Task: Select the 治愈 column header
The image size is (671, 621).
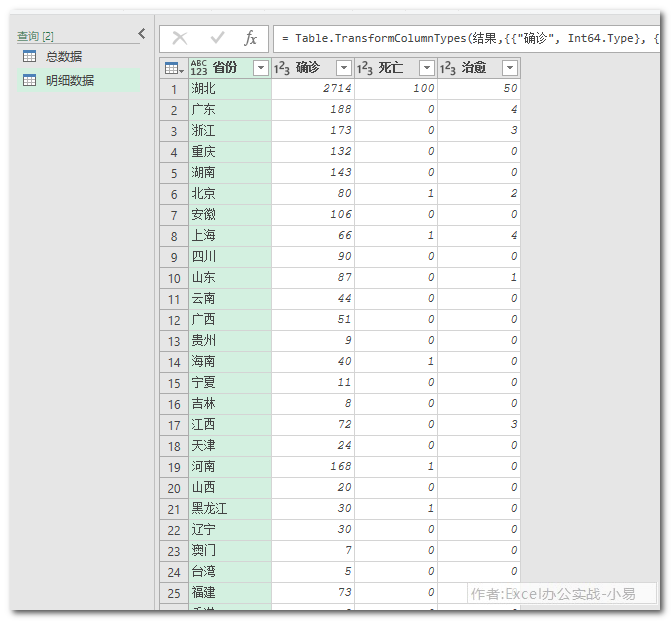Action: tap(479, 68)
